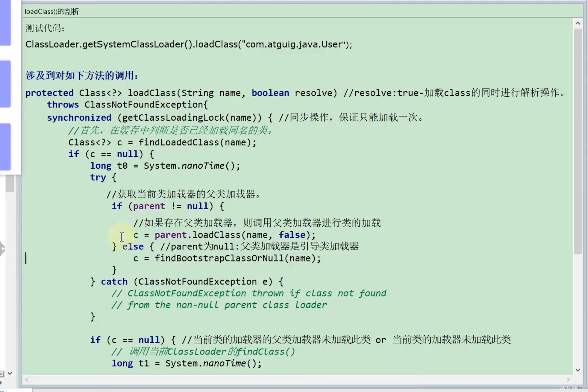
Task: Click the 'try {' line
Action: [x=103, y=177]
